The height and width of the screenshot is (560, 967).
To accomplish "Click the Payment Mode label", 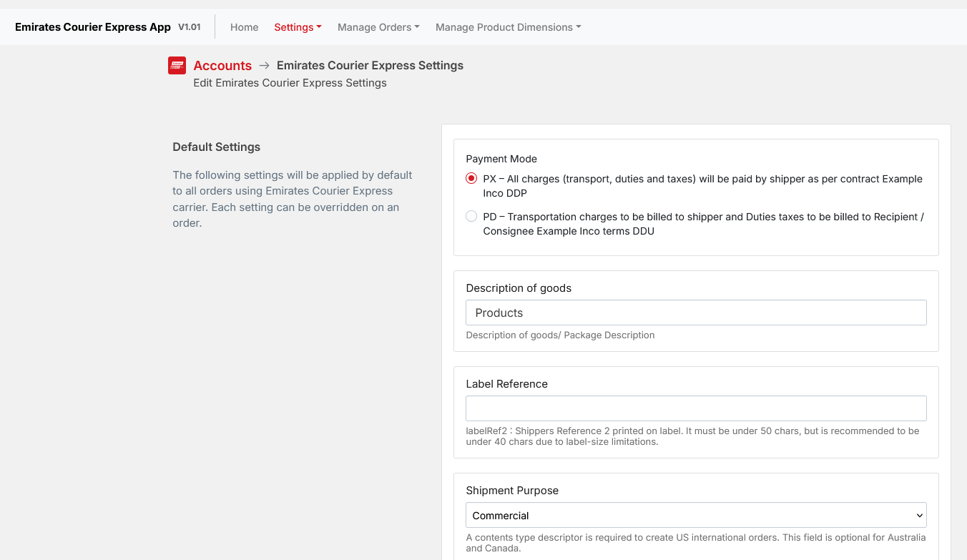I will click(x=501, y=159).
